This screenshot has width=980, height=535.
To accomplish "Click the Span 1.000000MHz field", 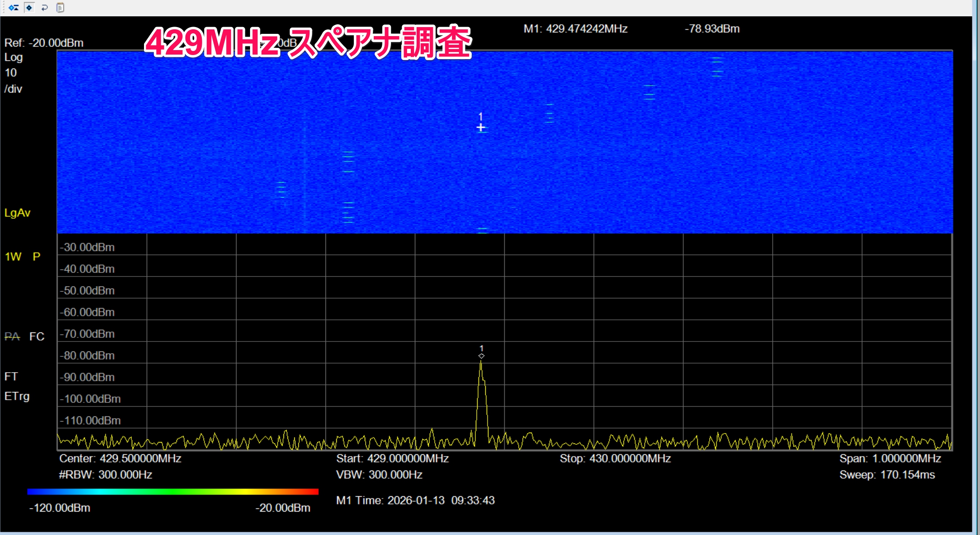I will 890,458.
